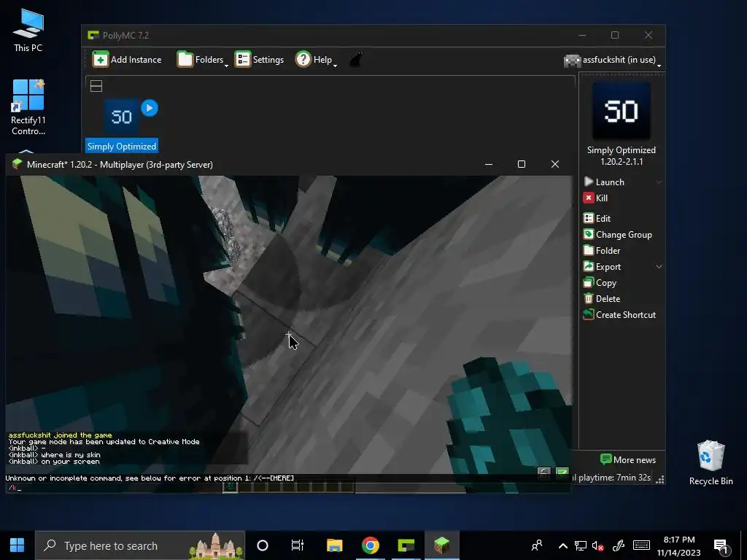This screenshot has width=747, height=560.
Task: Click the unknown command error text
Action: click(150, 478)
